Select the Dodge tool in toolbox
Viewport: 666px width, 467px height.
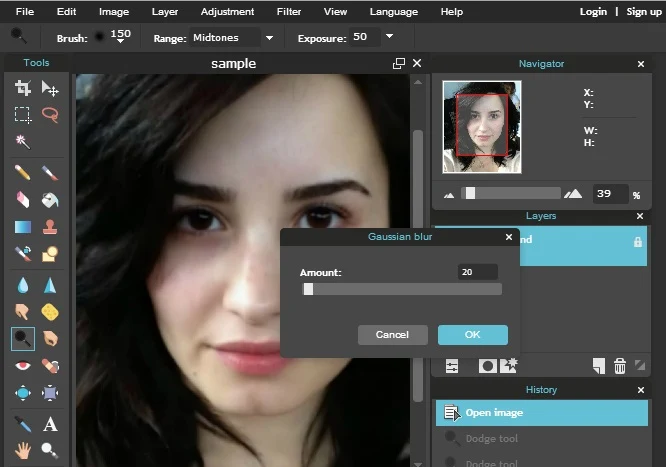tap(23, 339)
